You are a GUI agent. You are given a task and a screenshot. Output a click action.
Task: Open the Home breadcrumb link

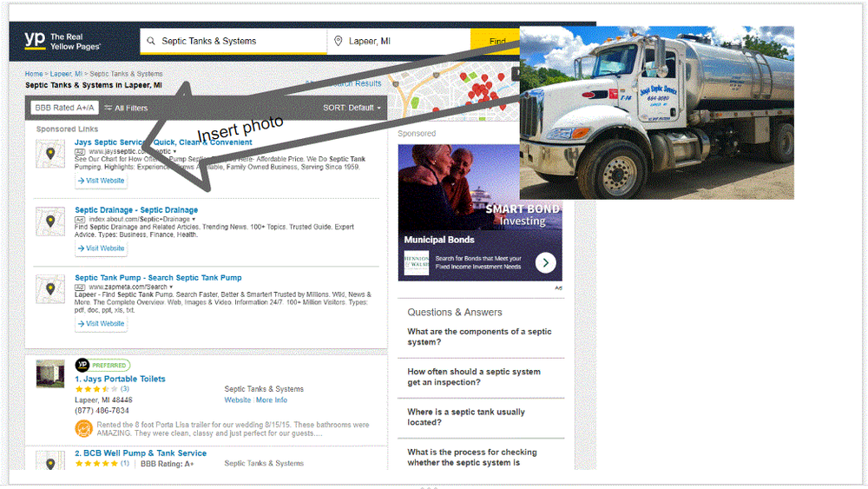click(x=34, y=74)
